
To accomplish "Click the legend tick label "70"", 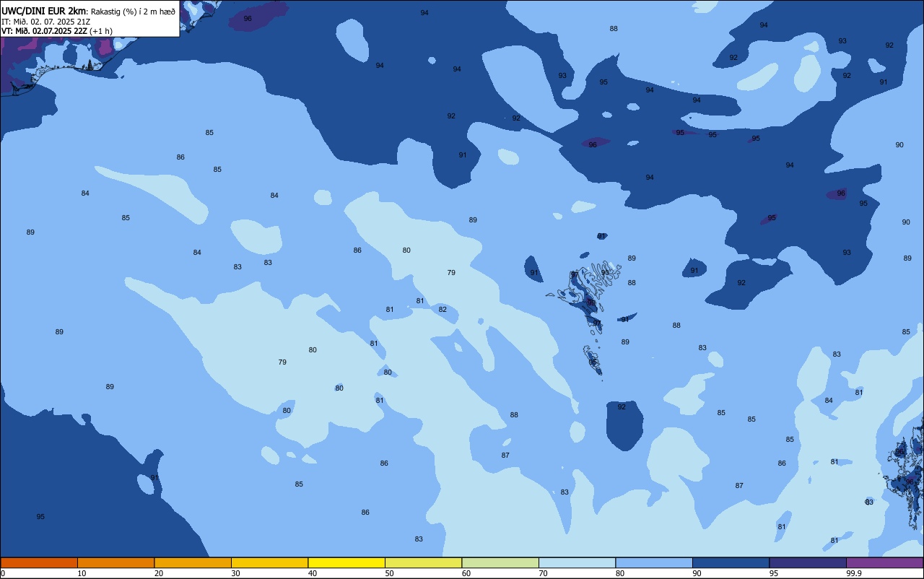I will 543,573.
